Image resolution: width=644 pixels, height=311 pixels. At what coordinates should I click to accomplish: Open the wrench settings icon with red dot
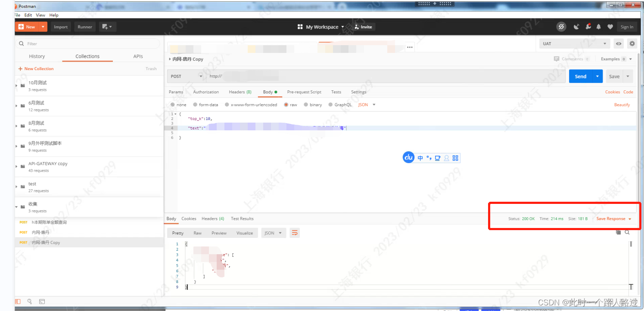(x=588, y=27)
